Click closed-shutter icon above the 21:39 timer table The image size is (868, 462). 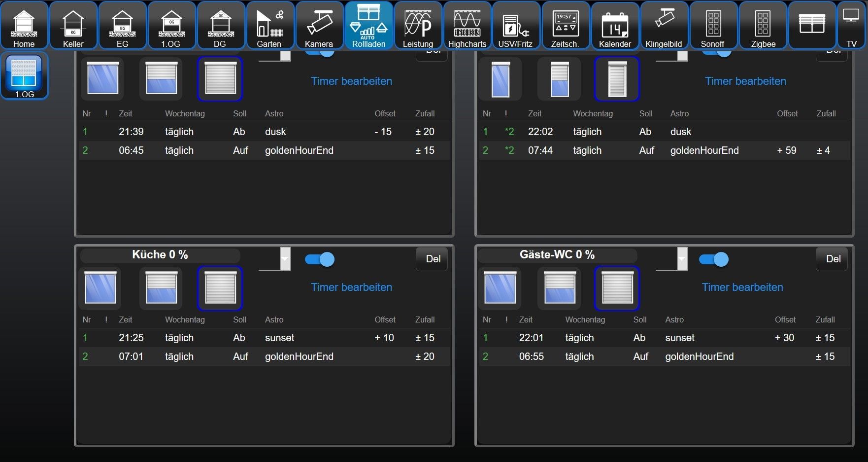click(220, 79)
